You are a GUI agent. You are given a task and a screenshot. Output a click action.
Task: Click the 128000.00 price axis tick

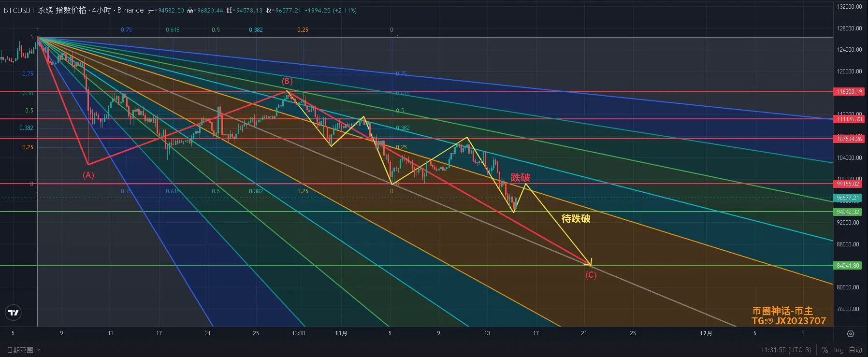849,29
